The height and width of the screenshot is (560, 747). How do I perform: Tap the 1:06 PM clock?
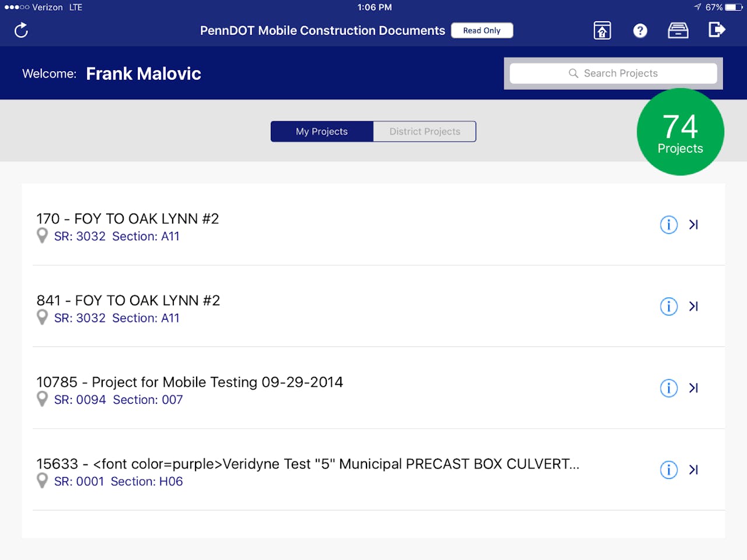375,7
